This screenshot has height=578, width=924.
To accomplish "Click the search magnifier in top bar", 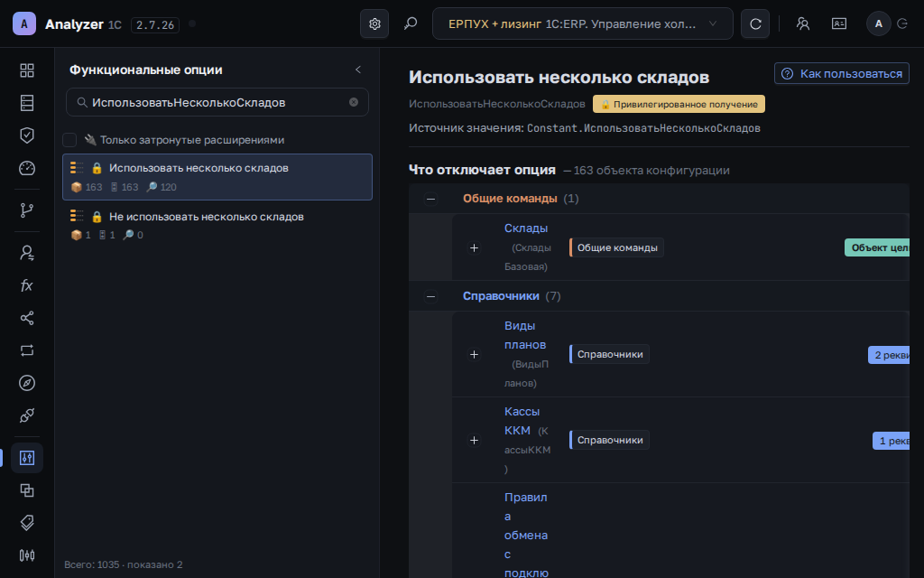I will 411,23.
